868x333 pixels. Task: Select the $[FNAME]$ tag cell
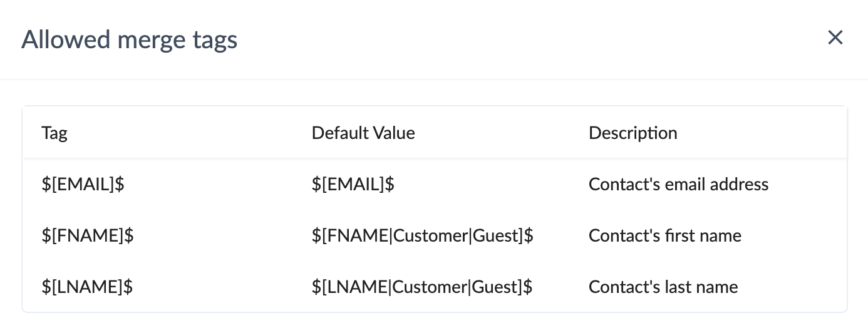88,235
